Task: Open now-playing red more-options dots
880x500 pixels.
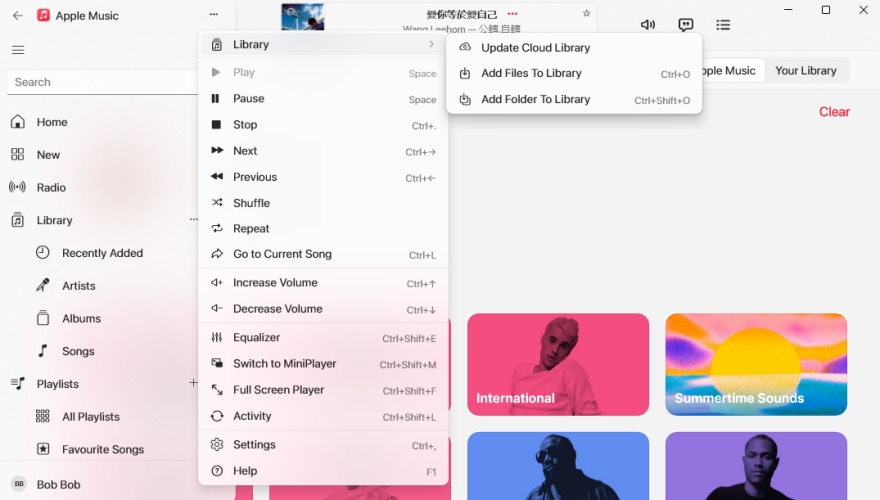Action: coord(512,13)
